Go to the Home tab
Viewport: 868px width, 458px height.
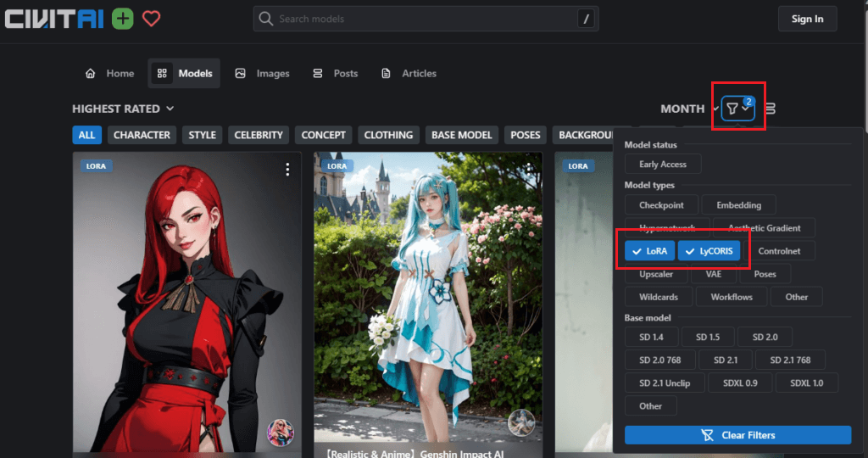click(x=109, y=73)
